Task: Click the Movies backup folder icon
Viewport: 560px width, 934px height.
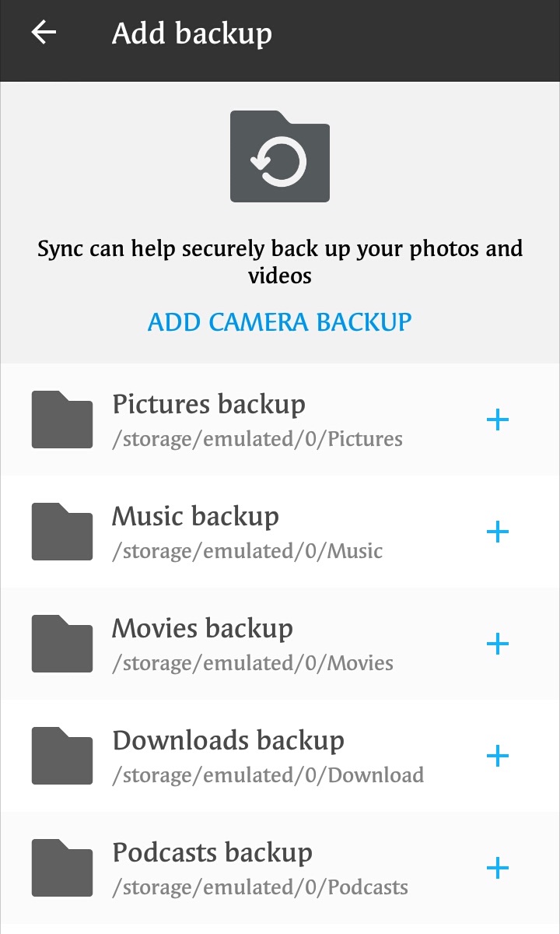Action: tap(62, 644)
